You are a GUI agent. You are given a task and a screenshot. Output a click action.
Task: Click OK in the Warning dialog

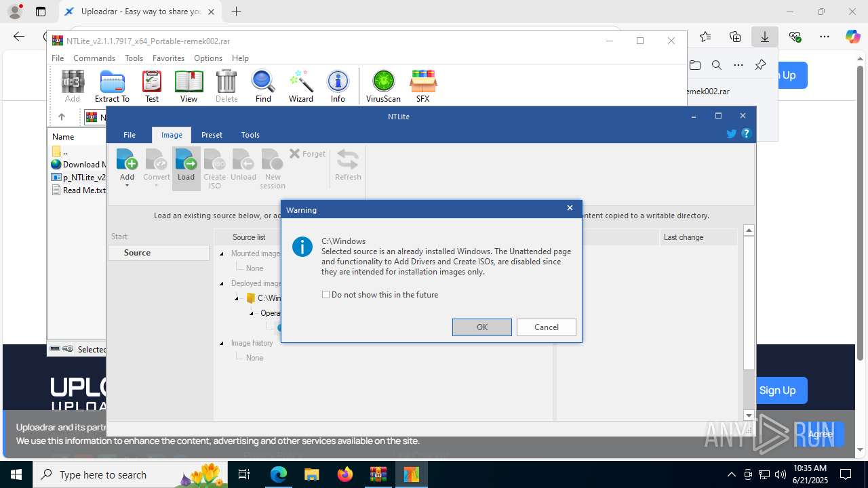(x=482, y=327)
